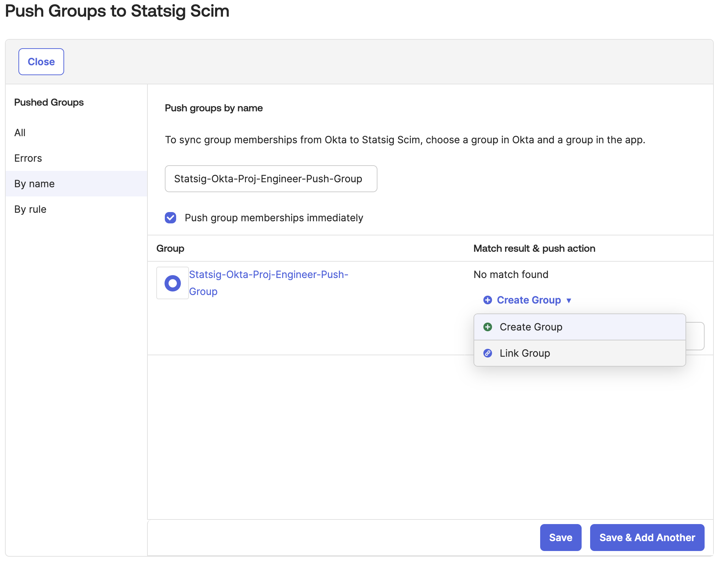Click the blue plus icon beside Create Group

[488, 300]
